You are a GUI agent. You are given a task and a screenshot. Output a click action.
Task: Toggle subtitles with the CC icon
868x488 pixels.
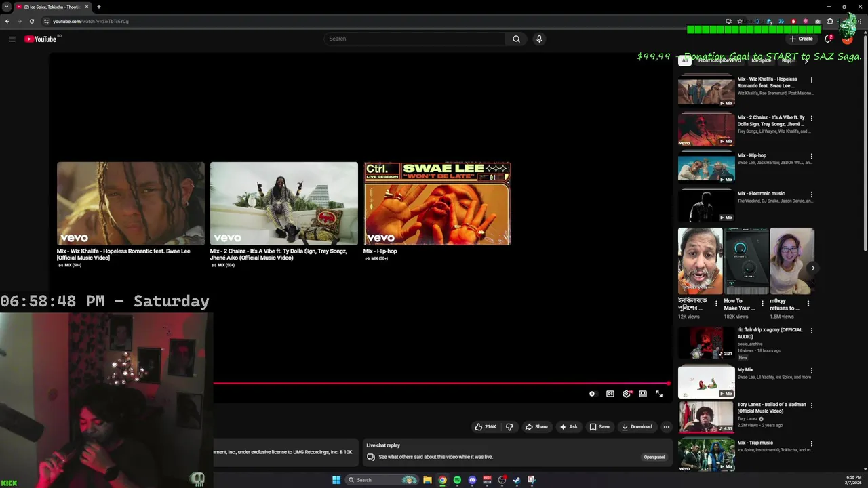pos(610,394)
